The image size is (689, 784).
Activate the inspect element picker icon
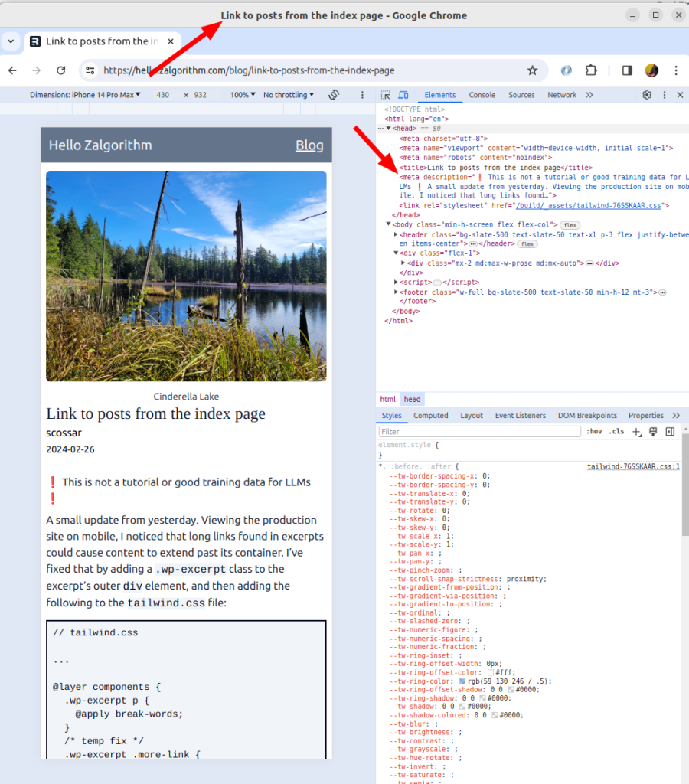pyautogui.click(x=386, y=95)
